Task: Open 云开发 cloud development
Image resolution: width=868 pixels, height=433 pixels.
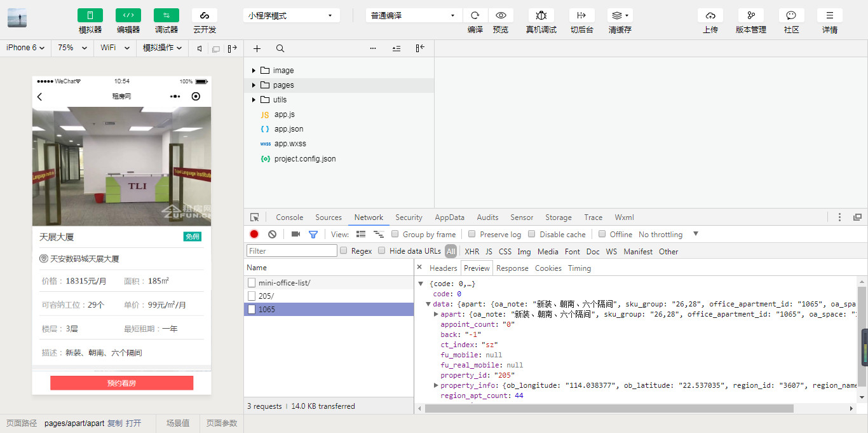Action: [205, 15]
